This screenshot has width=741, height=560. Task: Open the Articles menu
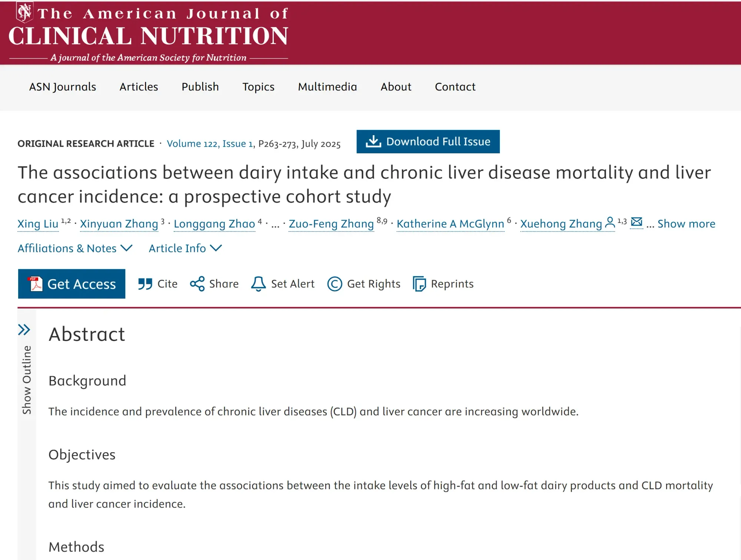[139, 87]
